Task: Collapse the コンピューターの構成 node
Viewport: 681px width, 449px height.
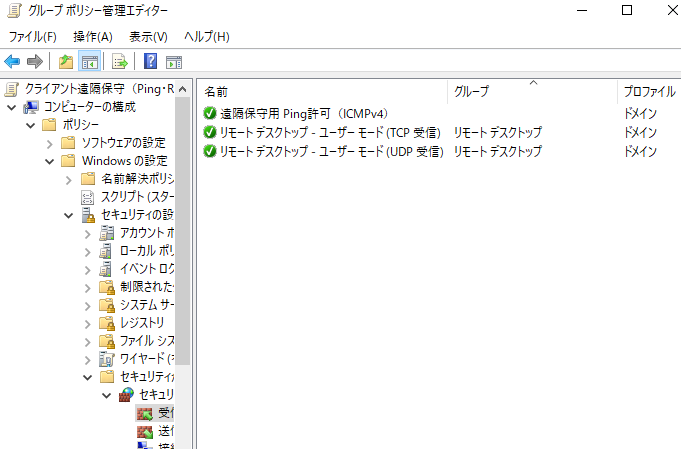Action: point(12,107)
